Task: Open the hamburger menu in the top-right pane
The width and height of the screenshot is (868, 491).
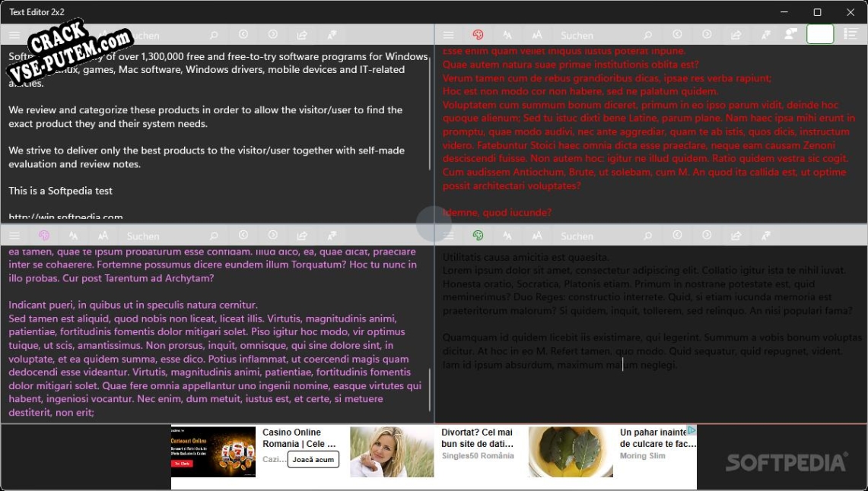Action: 448,35
